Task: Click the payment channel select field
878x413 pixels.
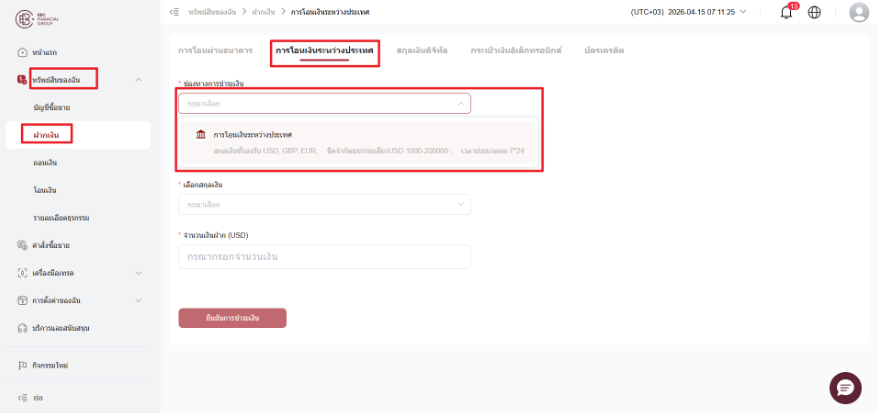Action: [x=325, y=104]
